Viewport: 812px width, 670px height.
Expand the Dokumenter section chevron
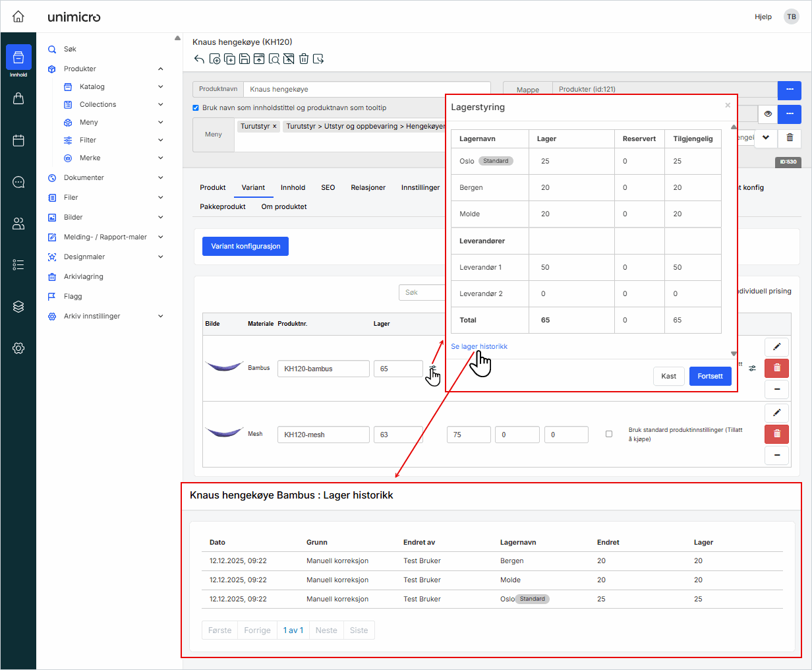click(x=161, y=177)
